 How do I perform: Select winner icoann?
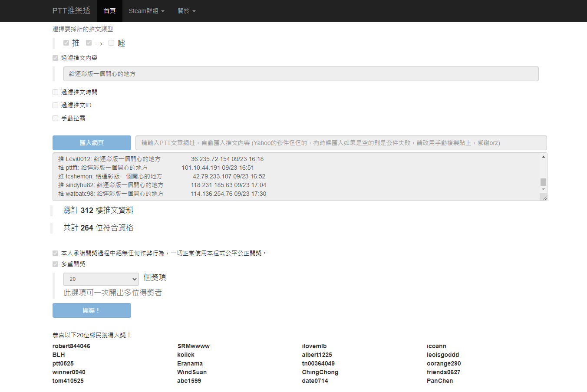436,346
